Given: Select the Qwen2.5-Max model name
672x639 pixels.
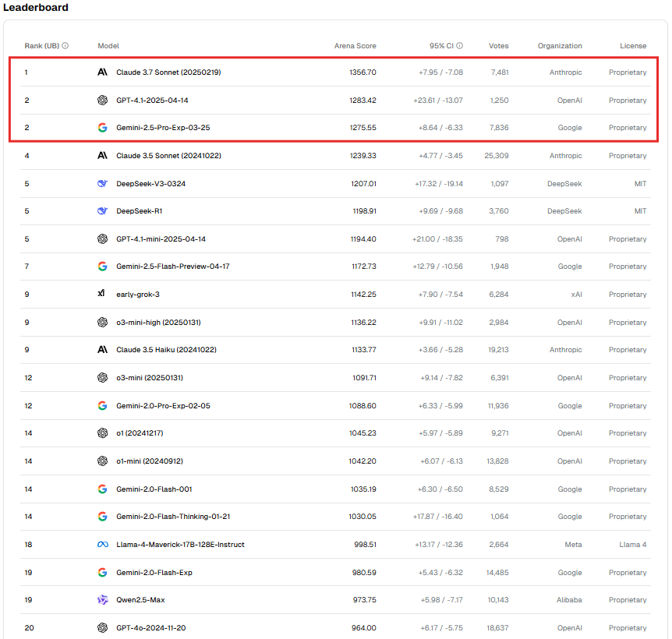Looking at the screenshot, I should click(140, 600).
